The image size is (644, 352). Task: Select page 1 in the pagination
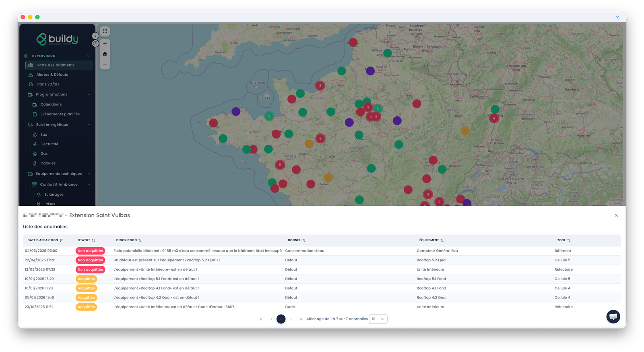(281, 319)
